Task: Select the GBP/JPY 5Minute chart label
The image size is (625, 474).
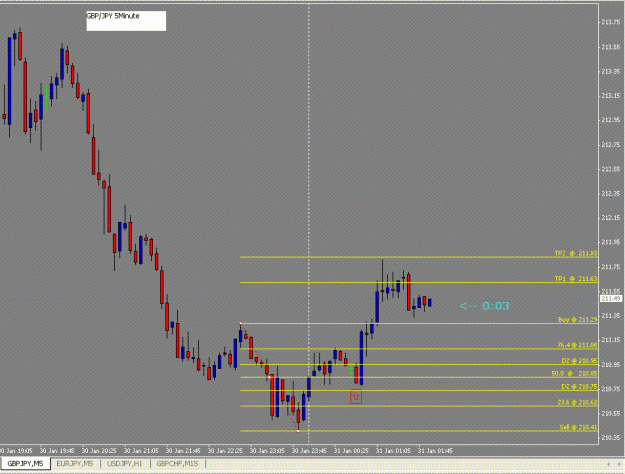Action: pos(126,21)
